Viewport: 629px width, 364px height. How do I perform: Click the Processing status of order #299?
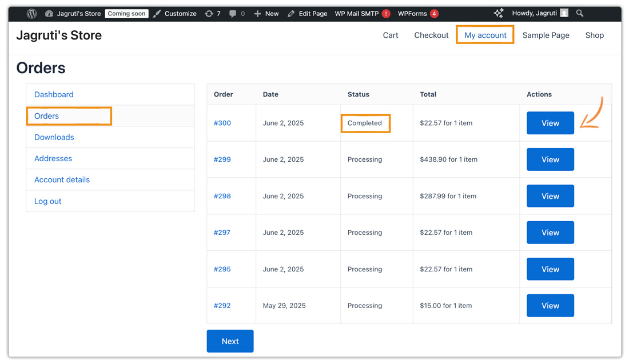point(365,159)
